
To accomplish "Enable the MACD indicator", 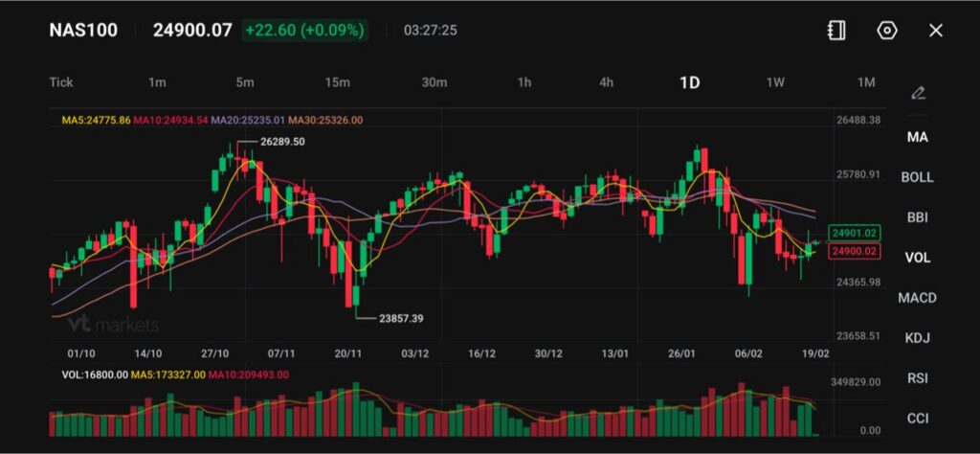I will coord(918,298).
